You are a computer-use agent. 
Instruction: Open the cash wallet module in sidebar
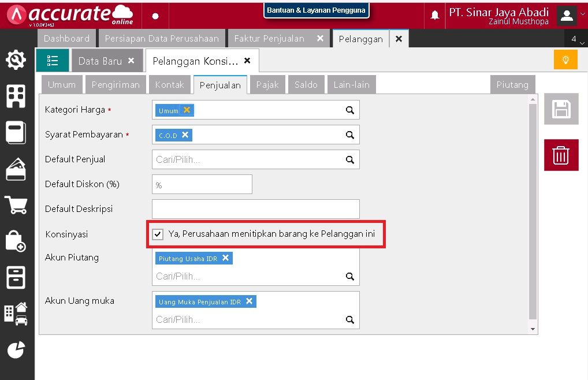[x=16, y=169]
